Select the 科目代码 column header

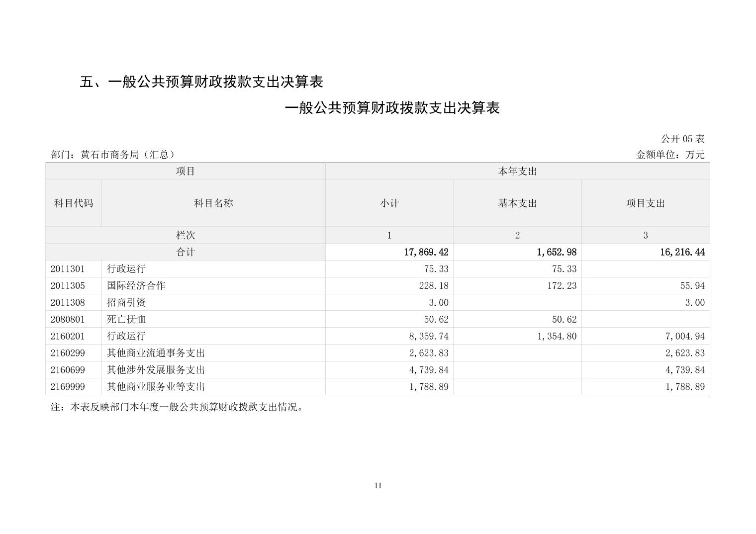(x=74, y=203)
